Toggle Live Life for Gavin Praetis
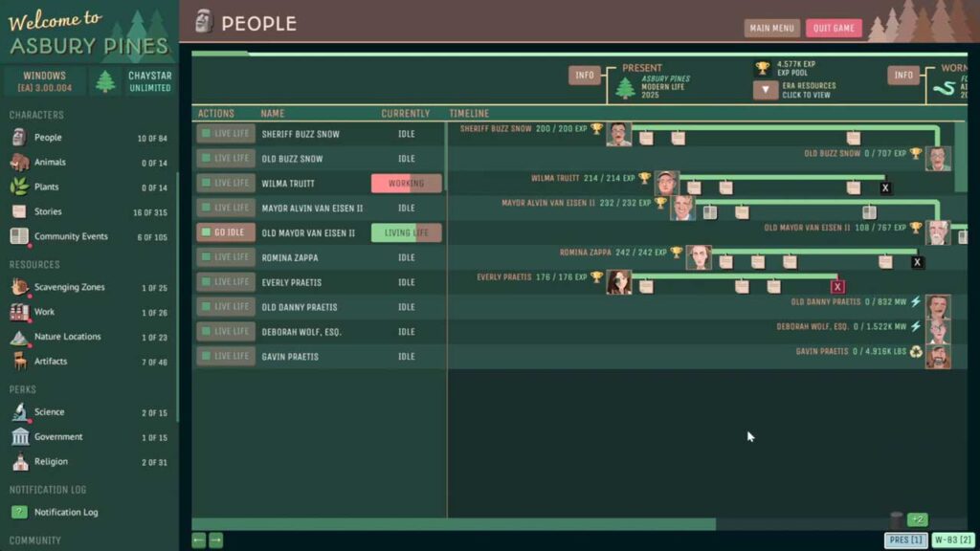Image resolution: width=980 pixels, height=551 pixels. 226,356
